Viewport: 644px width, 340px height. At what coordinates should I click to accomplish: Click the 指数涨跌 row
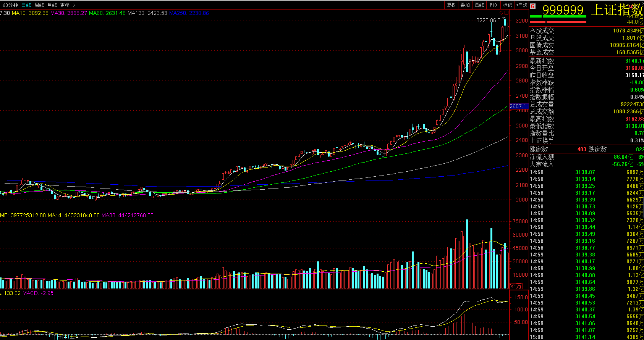(x=586, y=82)
